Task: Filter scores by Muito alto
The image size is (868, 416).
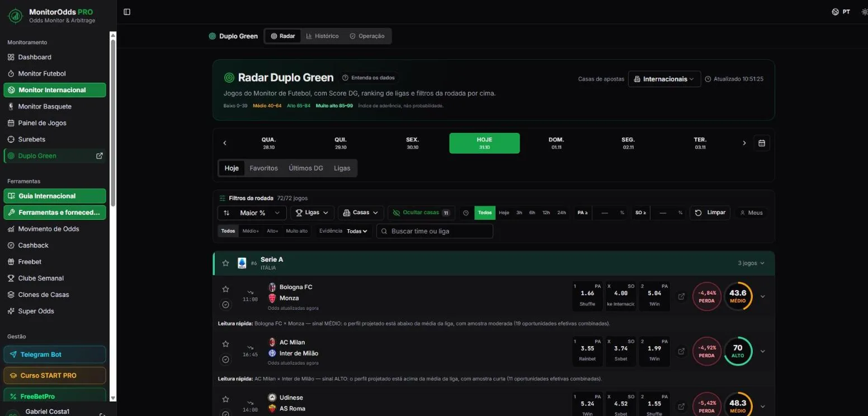Action: [x=296, y=231]
